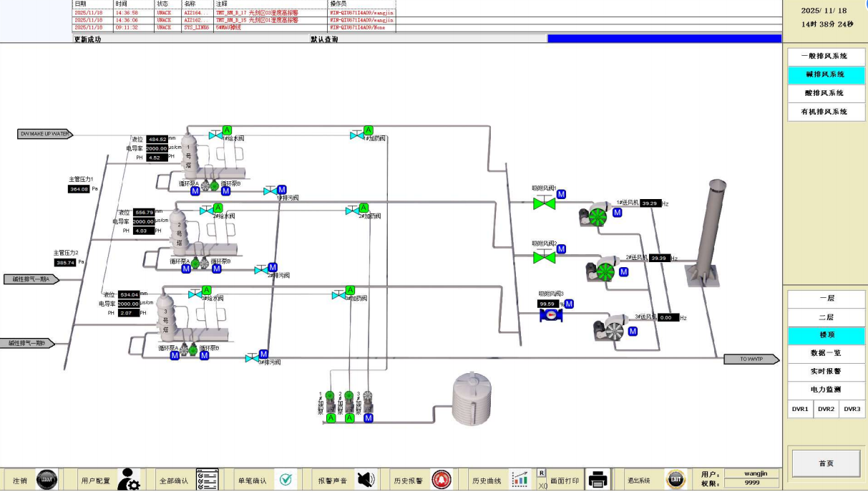Click the 画面打印 printer icon
This screenshot has width=868, height=492.
(x=598, y=480)
